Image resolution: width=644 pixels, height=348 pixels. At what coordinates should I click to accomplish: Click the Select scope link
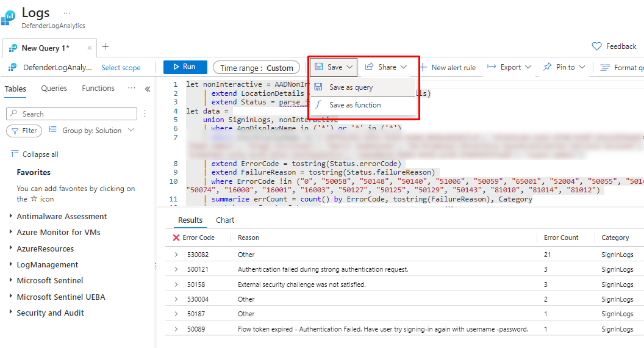(121, 68)
